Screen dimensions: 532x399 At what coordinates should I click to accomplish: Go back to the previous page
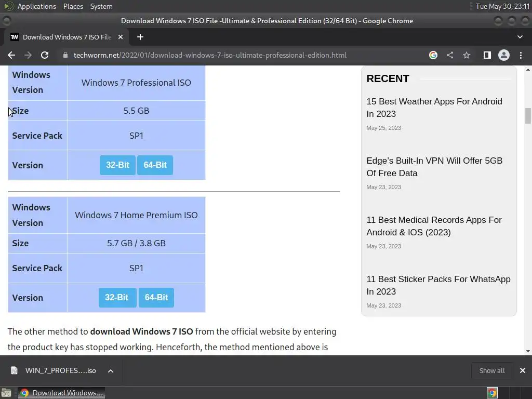point(11,55)
